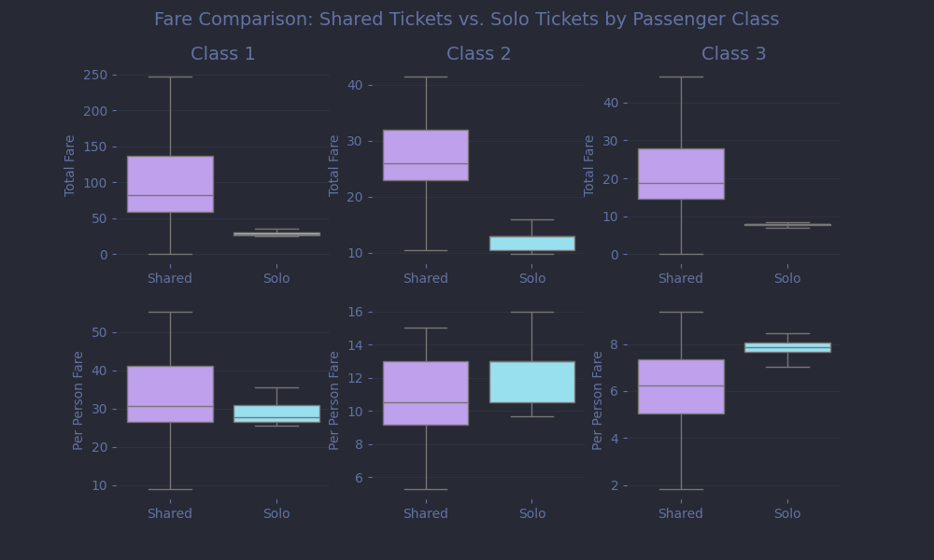Viewport: 934px width, 560px height.
Task: Click the purple Shared box in Class 2 Per Person Fare
Action: coord(426,393)
